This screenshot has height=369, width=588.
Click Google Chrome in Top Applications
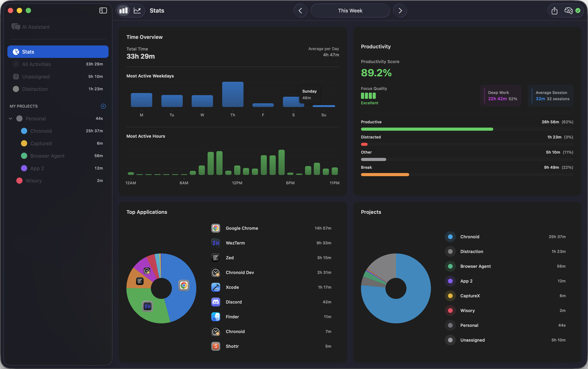click(x=242, y=228)
